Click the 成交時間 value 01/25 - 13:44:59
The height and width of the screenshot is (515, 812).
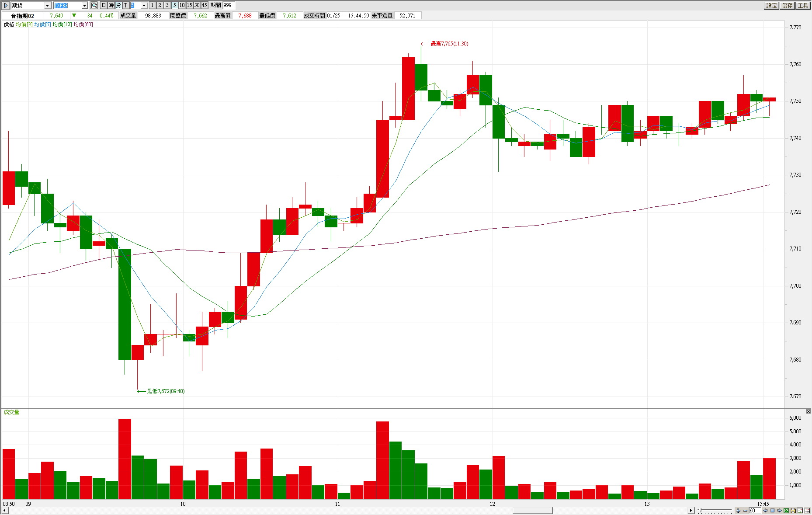tap(348, 16)
